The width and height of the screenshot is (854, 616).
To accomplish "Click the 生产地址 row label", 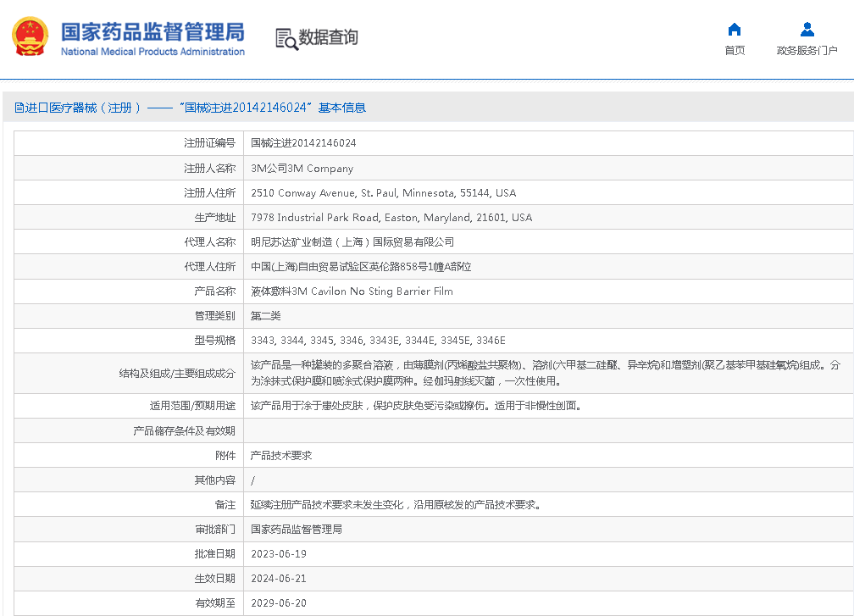I will tap(215, 217).
